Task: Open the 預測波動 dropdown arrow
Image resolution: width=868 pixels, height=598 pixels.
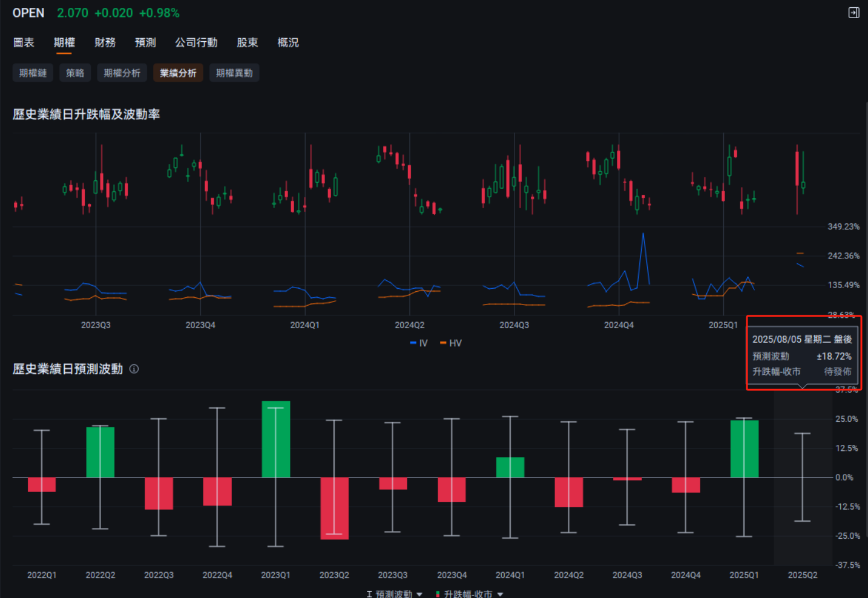Action: [419, 594]
